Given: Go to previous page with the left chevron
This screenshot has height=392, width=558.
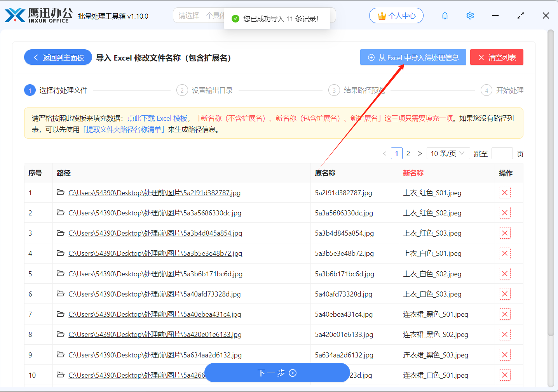Looking at the screenshot, I should [385, 154].
